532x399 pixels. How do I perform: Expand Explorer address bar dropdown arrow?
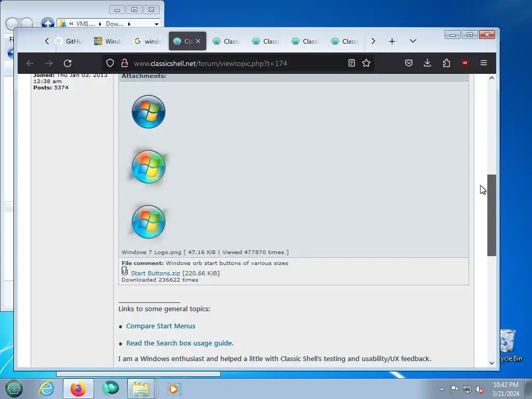coord(156,24)
